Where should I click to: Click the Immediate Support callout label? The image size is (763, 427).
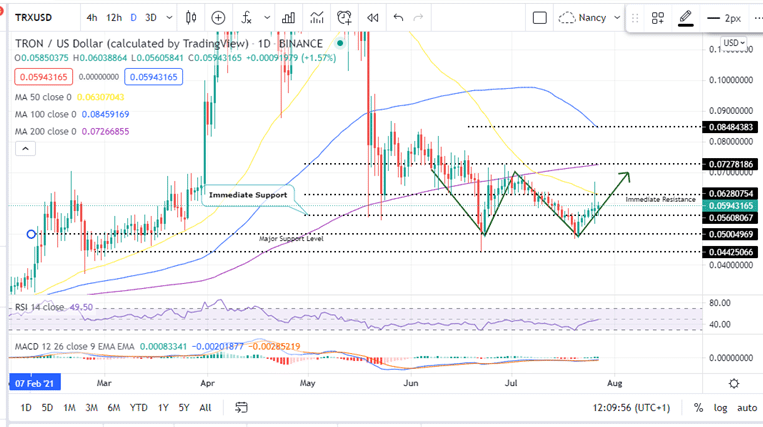point(248,195)
